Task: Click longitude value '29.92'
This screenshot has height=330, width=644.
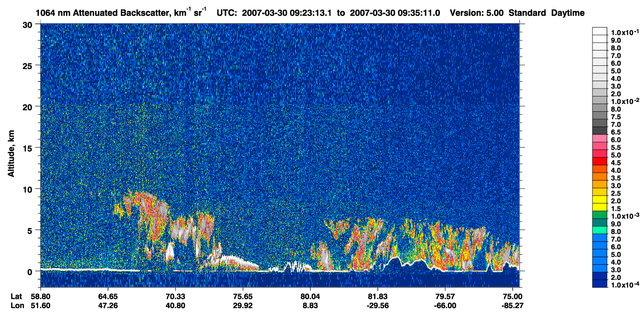Action: click(x=242, y=305)
